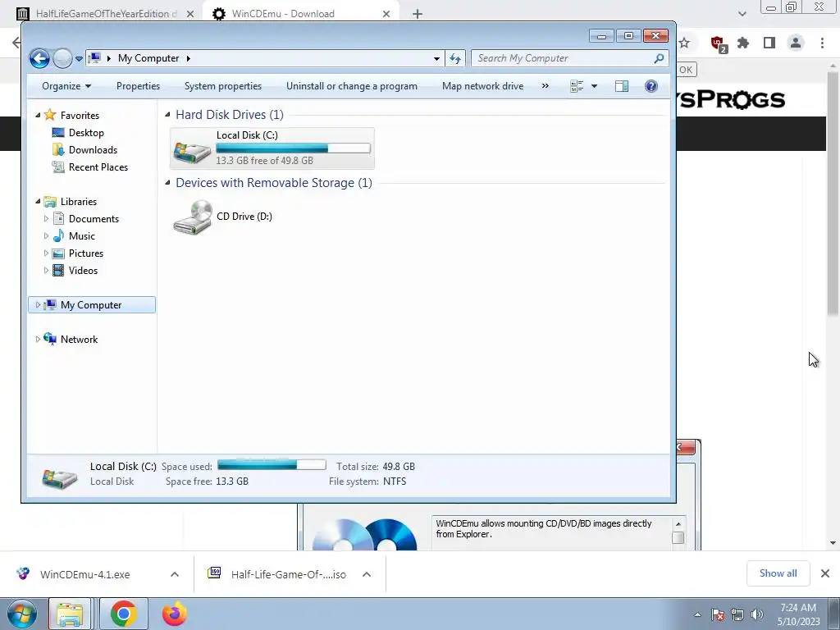The height and width of the screenshot is (630, 840).
Task: Show more toolbar commands chevron
Action: [x=546, y=86]
